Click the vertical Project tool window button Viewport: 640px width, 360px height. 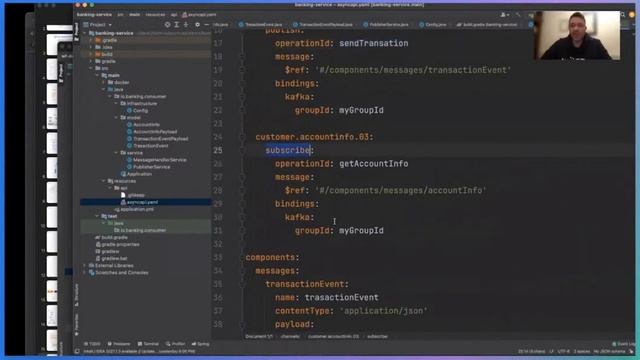tap(76, 32)
